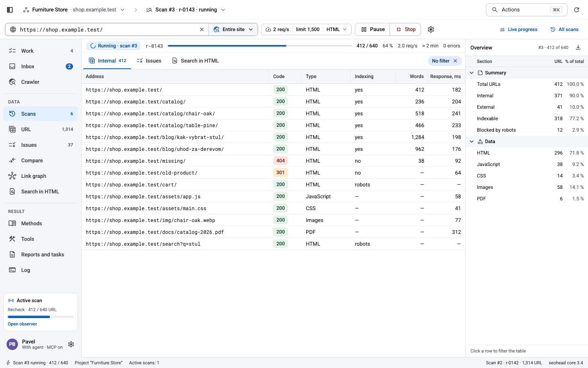The height and width of the screenshot is (368, 588).
Task: Toggle the sidebar panel icon
Action: point(10,10)
